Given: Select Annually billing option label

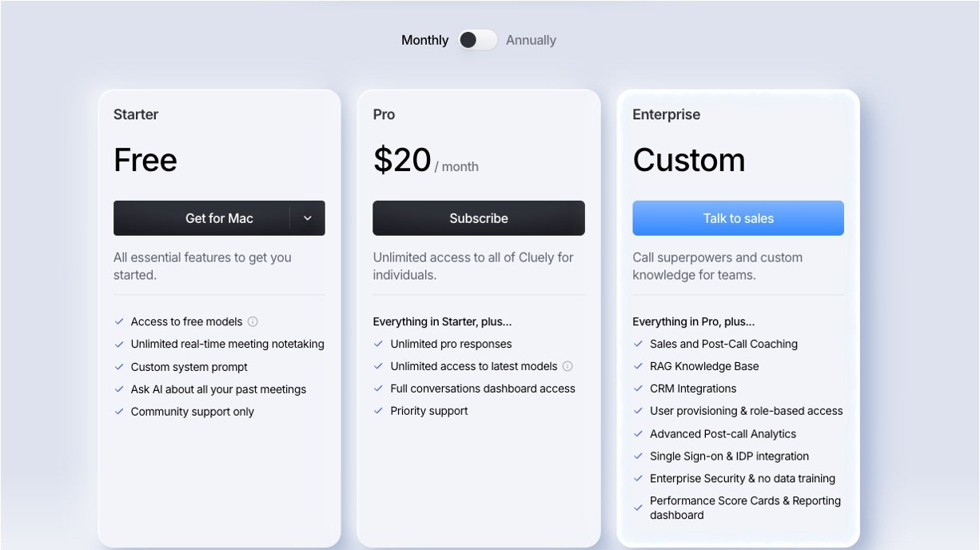Looking at the screenshot, I should point(531,40).
